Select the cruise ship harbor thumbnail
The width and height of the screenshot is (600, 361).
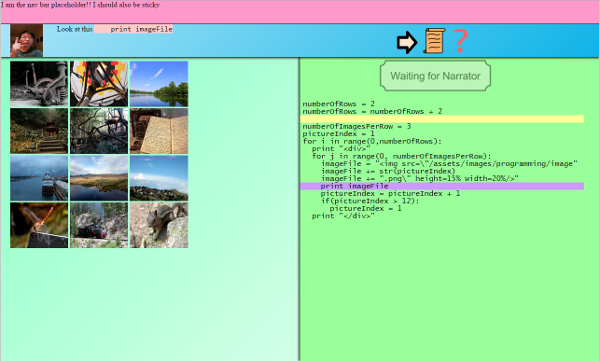39,178
